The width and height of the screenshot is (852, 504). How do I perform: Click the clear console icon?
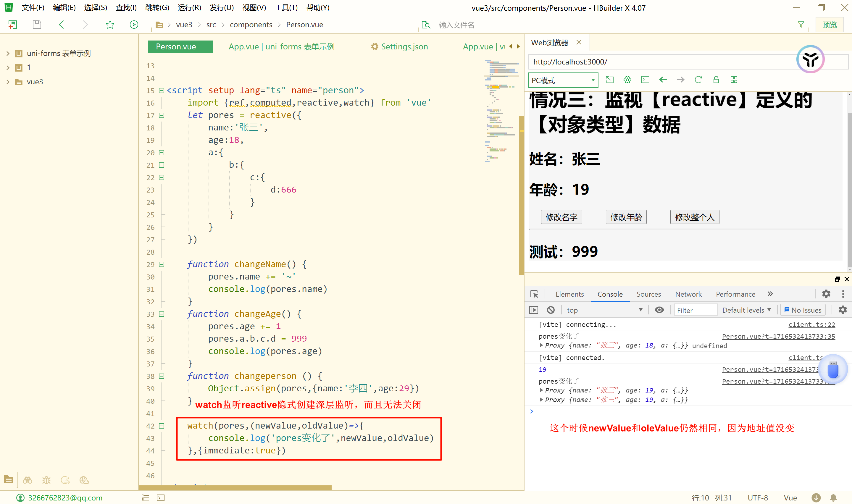click(551, 310)
